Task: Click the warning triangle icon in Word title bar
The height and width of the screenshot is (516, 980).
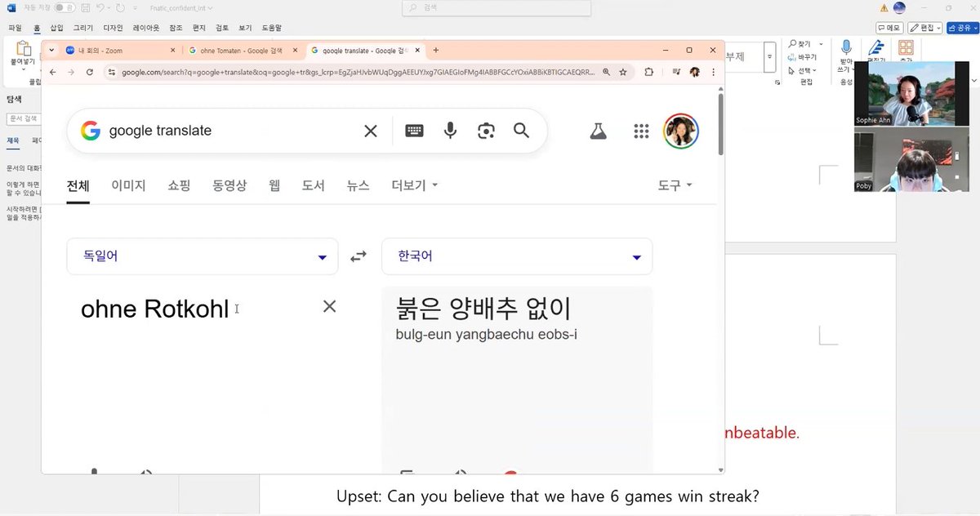Action: [x=884, y=8]
